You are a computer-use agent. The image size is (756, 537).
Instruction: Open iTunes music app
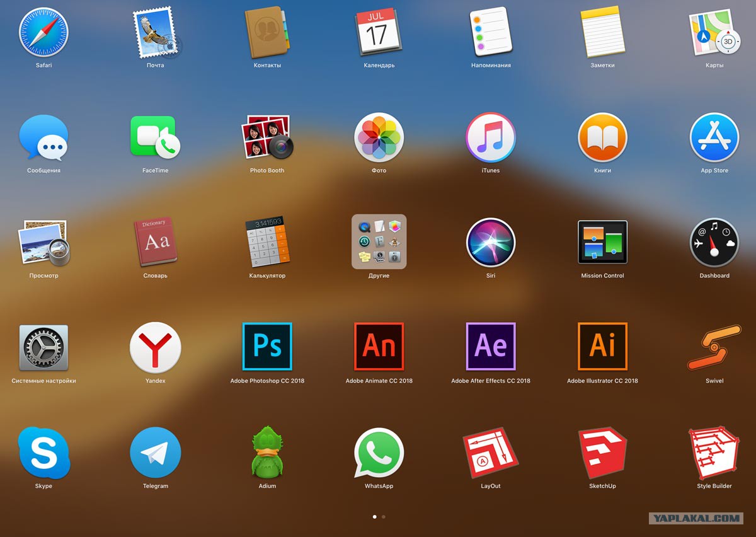coord(491,137)
